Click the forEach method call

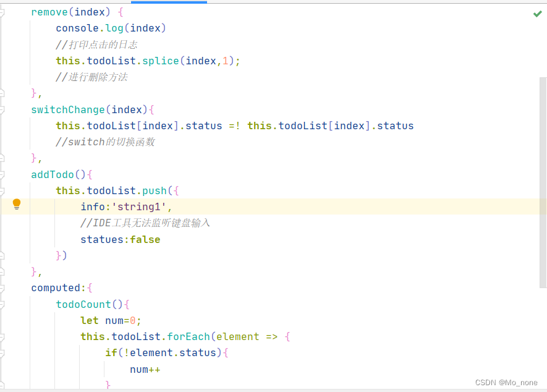coord(189,337)
